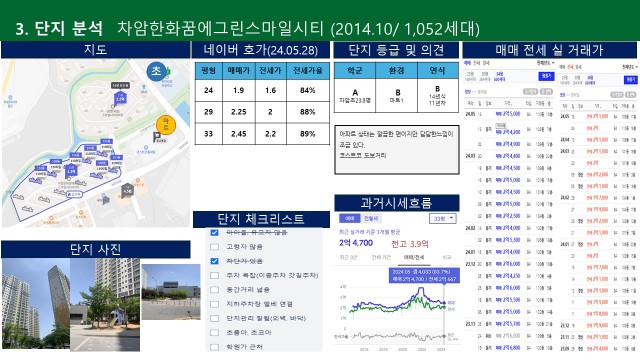Uncheck the first checked checklist box
This screenshot has height=360, width=640.
[x=214, y=232]
